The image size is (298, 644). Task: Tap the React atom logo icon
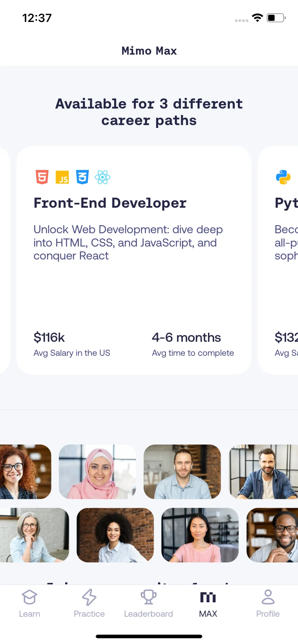[x=103, y=177]
